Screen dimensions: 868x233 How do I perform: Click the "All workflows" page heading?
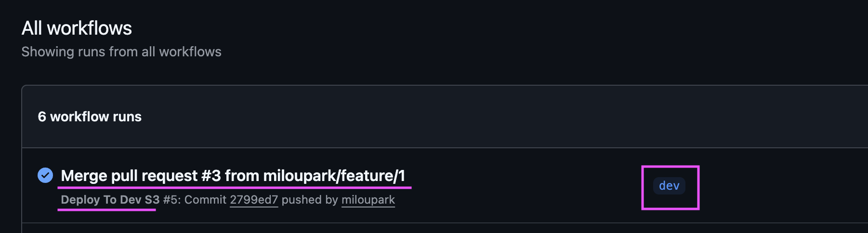click(77, 28)
